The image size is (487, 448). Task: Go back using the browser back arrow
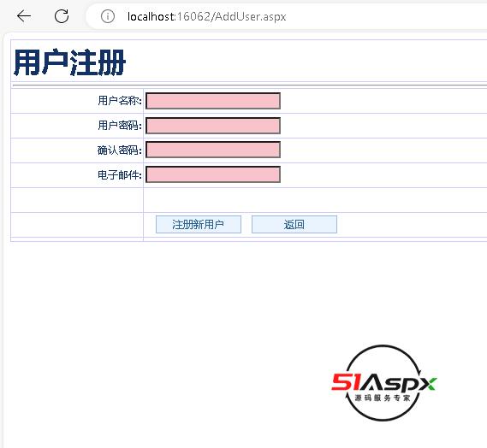coord(24,16)
